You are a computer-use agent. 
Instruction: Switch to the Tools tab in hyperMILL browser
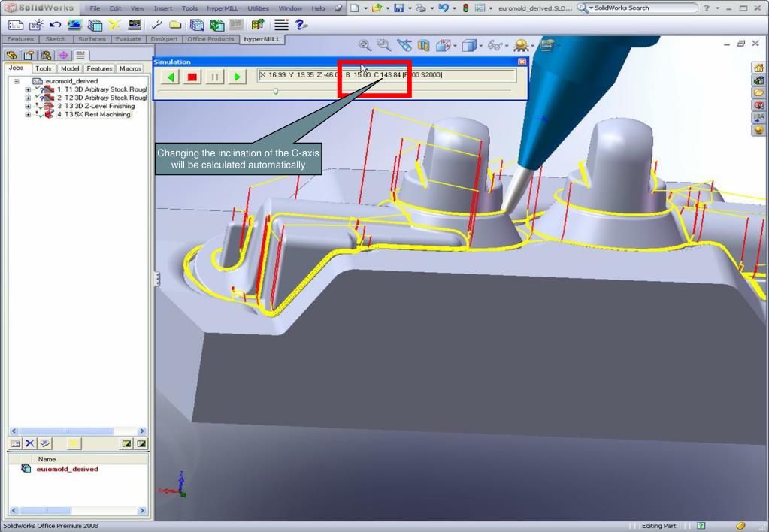[x=44, y=68]
